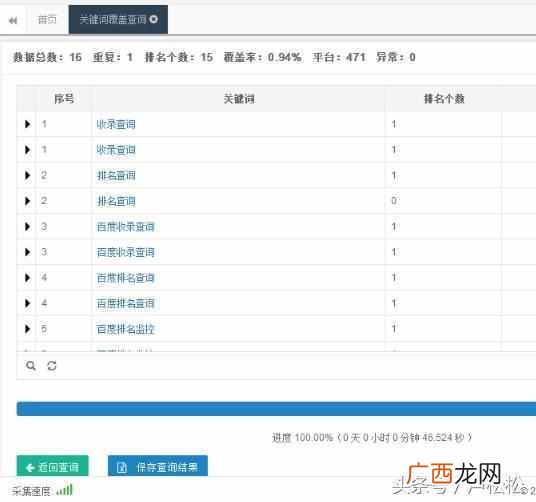Click the refresh icon below the table
The width and height of the screenshot is (536, 502).
point(52,366)
